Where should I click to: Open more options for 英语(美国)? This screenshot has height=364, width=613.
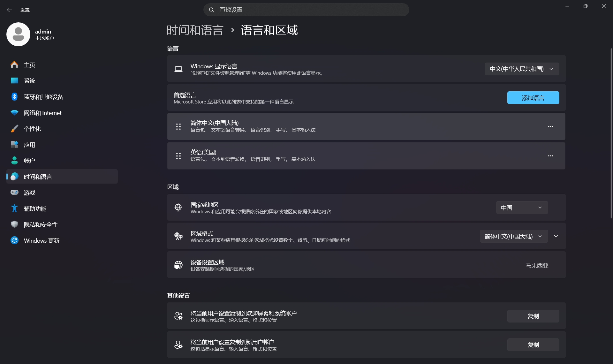pyautogui.click(x=550, y=156)
